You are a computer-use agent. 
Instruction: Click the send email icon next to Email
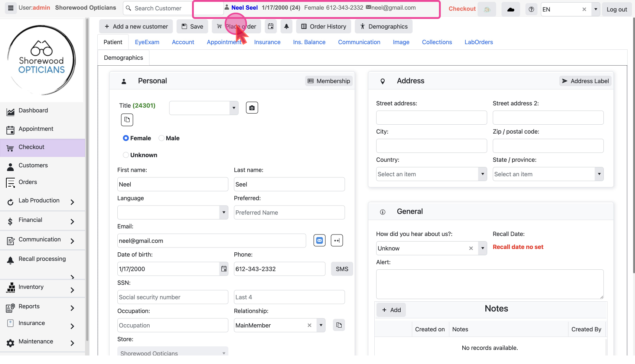click(319, 240)
